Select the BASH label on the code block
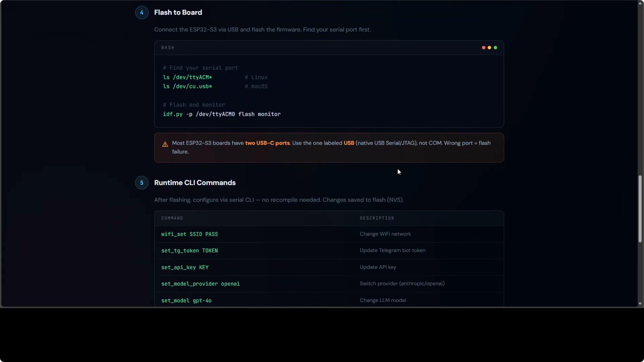This screenshot has width=644, height=362. click(x=168, y=47)
